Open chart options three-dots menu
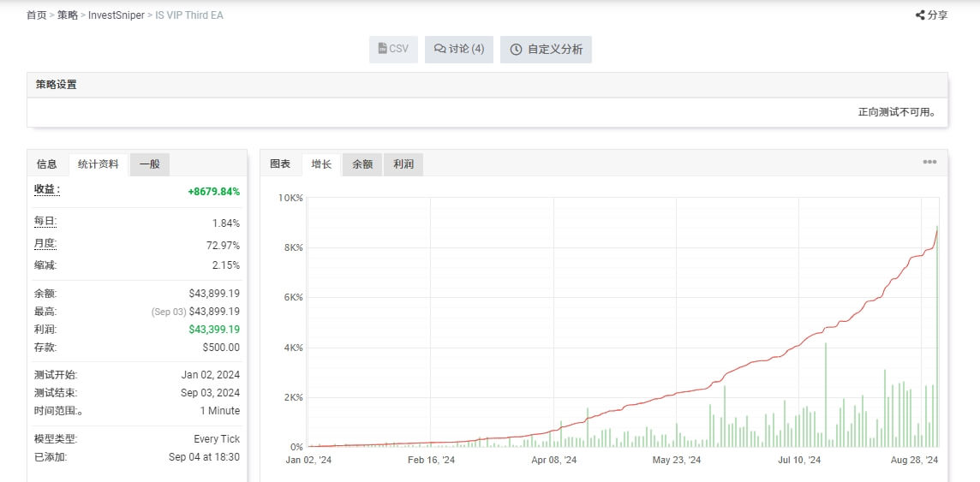The image size is (980, 482). pyautogui.click(x=929, y=163)
